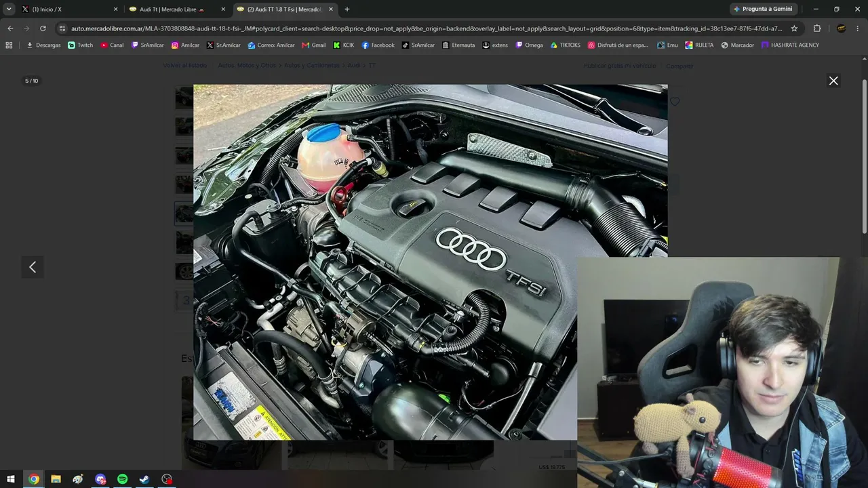Select the Audi TT 1.8 T Fsi tab
This screenshot has width=868, height=488.
click(x=285, y=9)
